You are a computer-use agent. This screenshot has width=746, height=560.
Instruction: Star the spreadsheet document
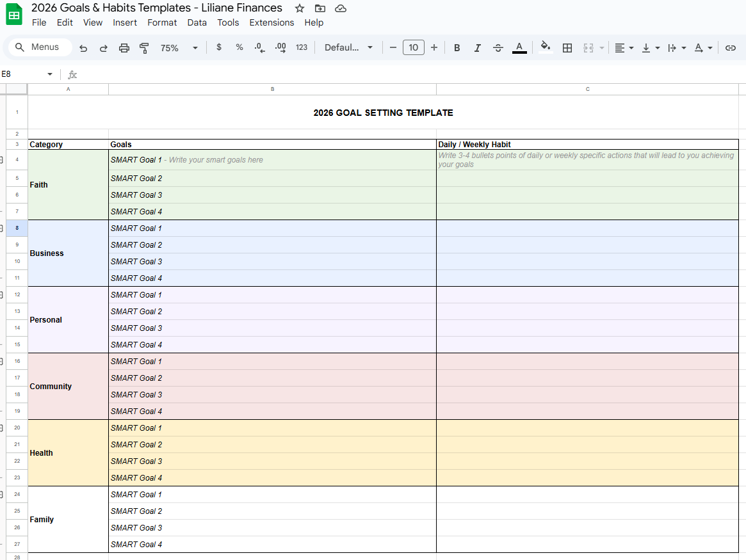click(299, 8)
